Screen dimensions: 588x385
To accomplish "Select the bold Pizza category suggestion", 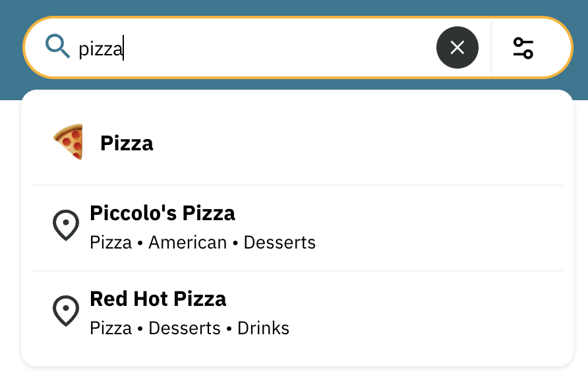I will coord(127,143).
